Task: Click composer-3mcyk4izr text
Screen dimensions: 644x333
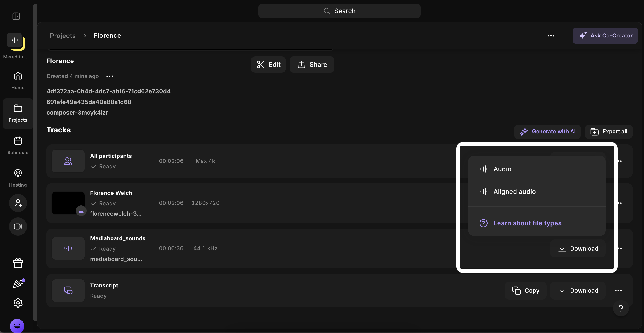Action: (x=77, y=112)
